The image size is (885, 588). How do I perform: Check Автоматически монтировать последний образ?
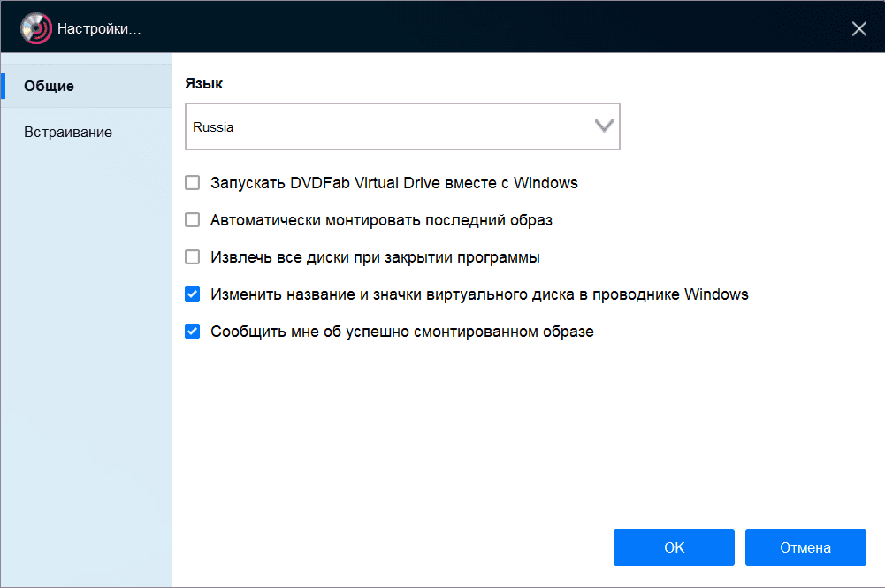[193, 219]
